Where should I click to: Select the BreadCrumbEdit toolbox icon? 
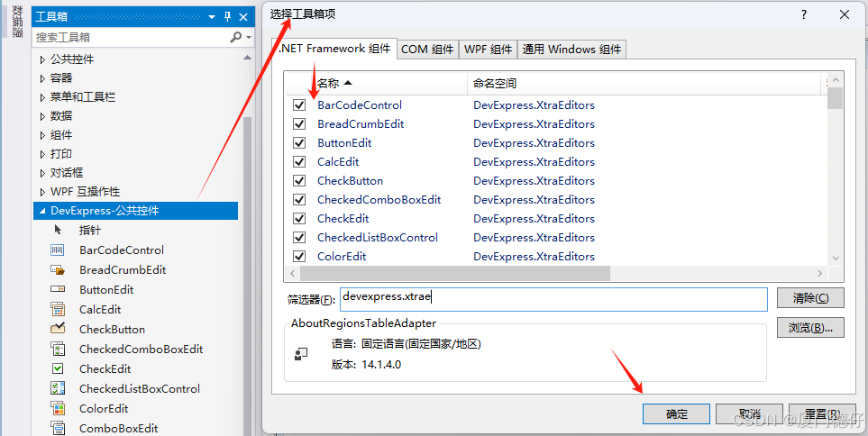click(x=57, y=270)
